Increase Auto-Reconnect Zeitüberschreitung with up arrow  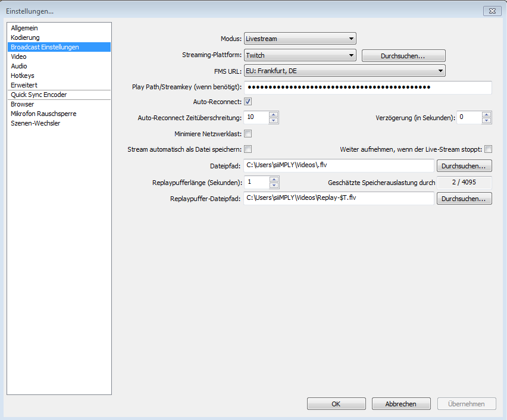click(274, 114)
